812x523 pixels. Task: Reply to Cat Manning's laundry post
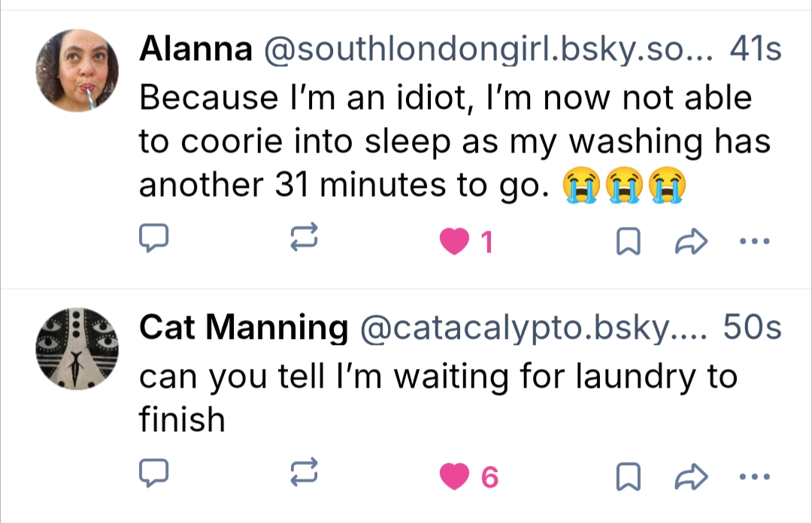155,476
